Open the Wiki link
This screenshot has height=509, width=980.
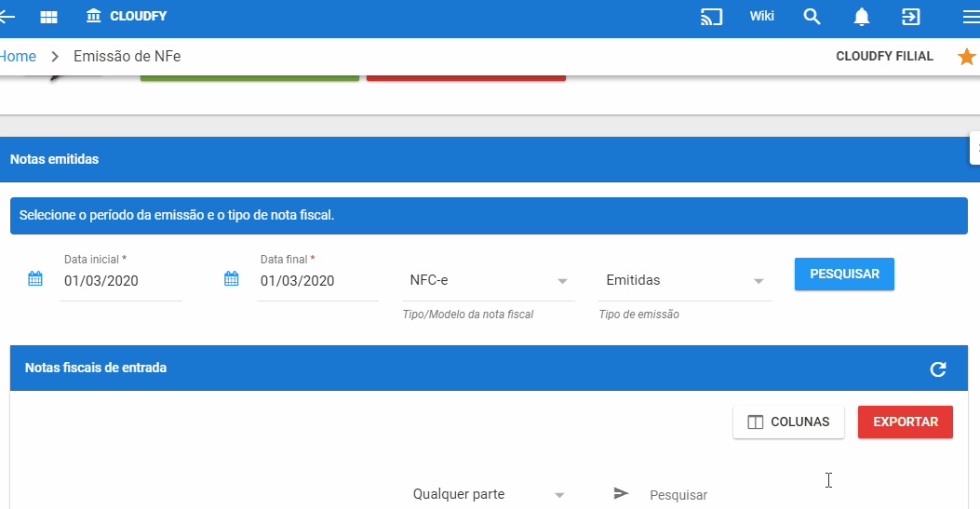pyautogui.click(x=762, y=16)
